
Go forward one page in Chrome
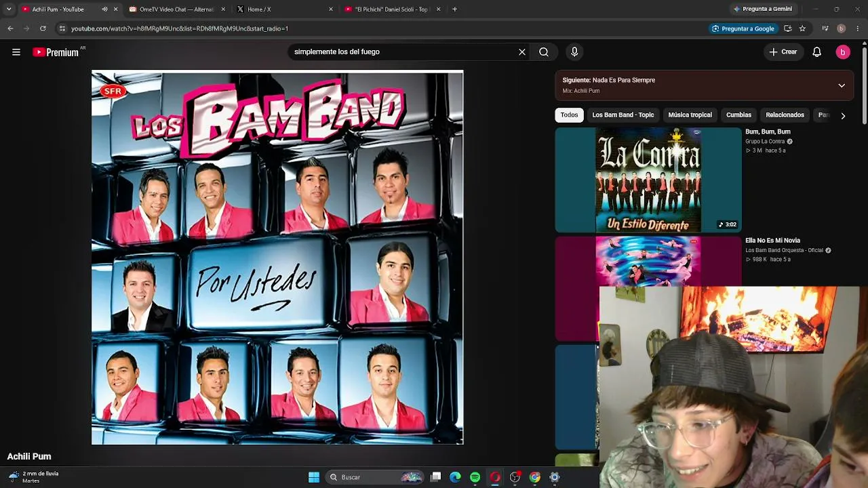coord(26,28)
